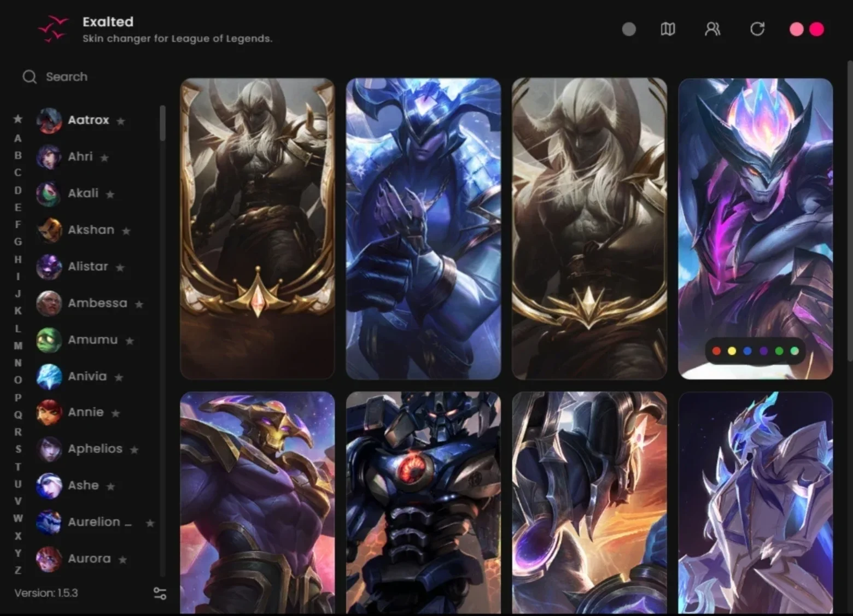Favorite Annie with its star
853x616 pixels.
pos(115,413)
